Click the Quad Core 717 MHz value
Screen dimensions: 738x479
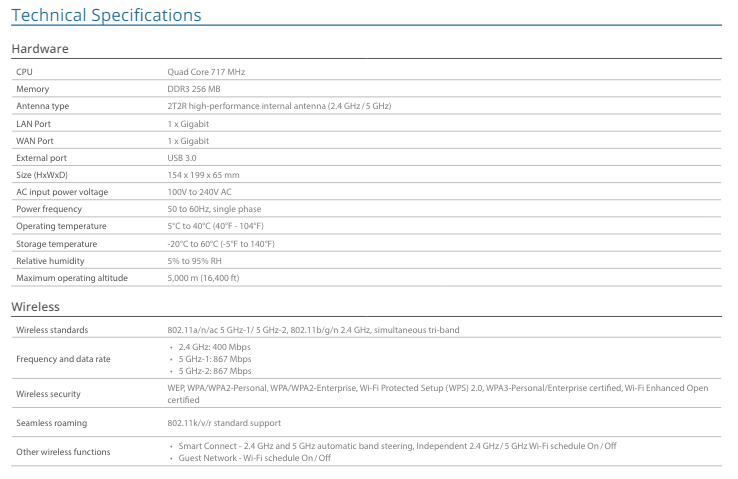tap(206, 72)
